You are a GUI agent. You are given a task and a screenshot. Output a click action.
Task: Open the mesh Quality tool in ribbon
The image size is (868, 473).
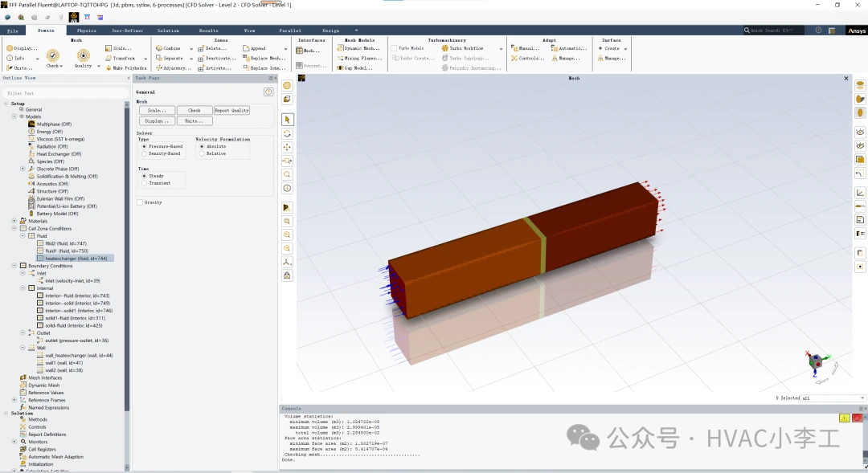[83, 58]
